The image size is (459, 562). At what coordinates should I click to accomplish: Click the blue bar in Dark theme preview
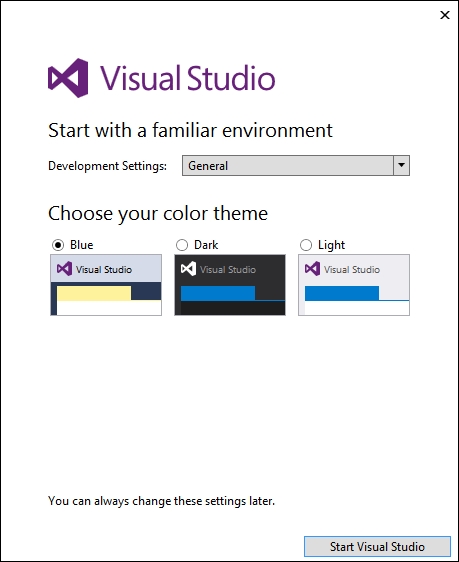point(218,293)
